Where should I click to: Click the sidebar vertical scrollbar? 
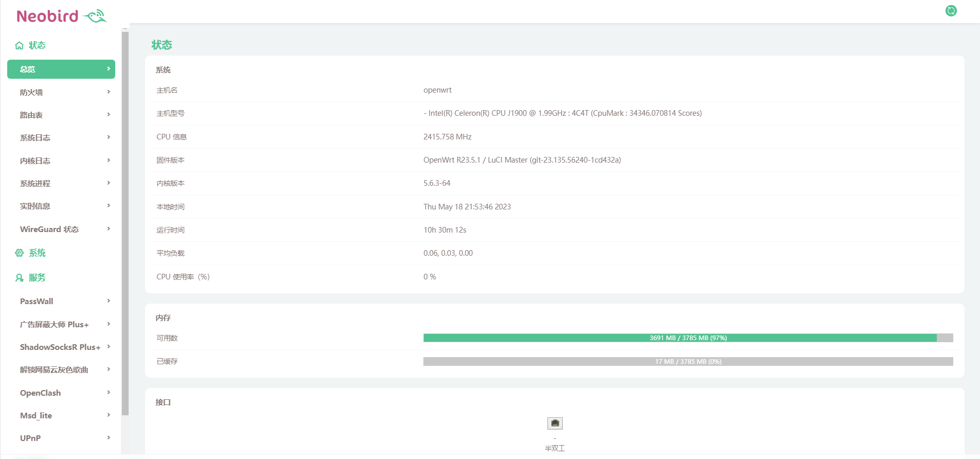125,223
